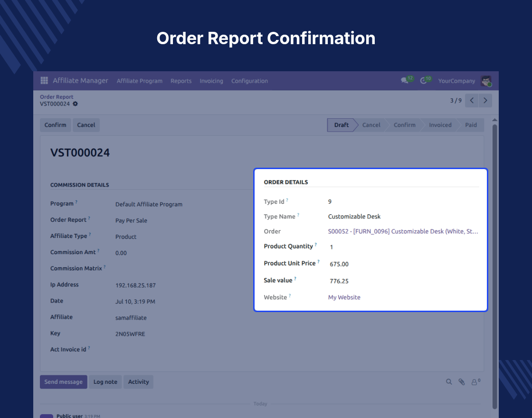Click IP address 192.168.25.187
Viewport: 532px width, 418px height.
pos(135,285)
